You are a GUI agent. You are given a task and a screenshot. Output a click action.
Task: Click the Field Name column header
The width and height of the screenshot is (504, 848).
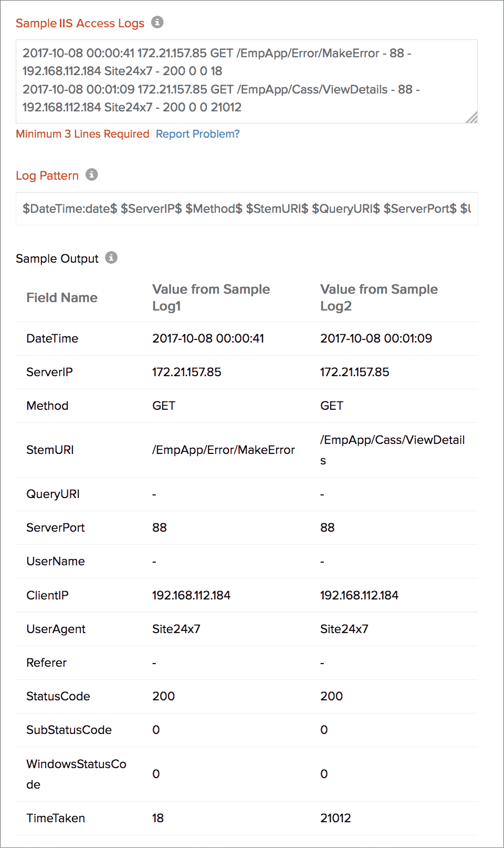(x=62, y=297)
